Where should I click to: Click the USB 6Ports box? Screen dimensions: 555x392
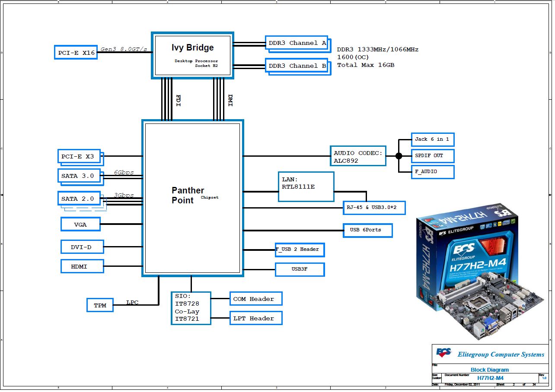coord(367,230)
